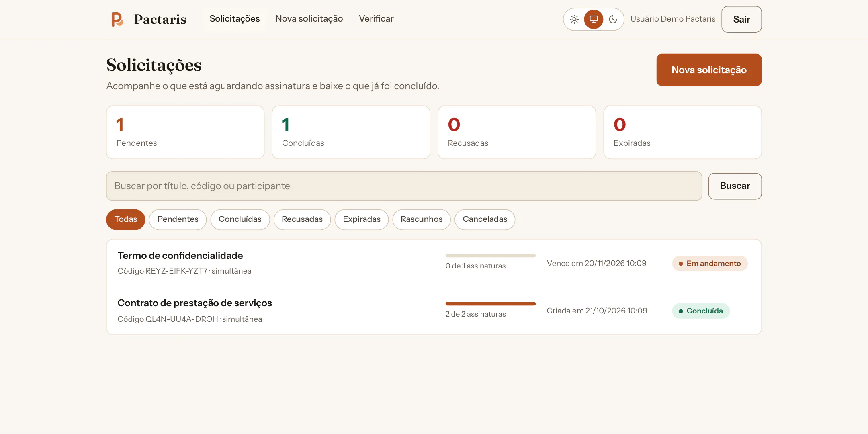Screen dimensions: 868x434
Task: Open Nova solicitação nav link
Action: (x=309, y=19)
